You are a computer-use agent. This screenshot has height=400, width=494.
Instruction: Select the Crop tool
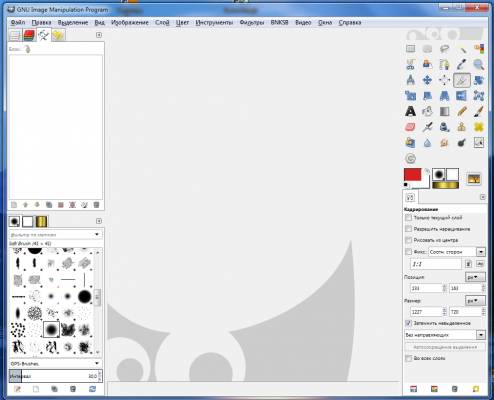462,80
